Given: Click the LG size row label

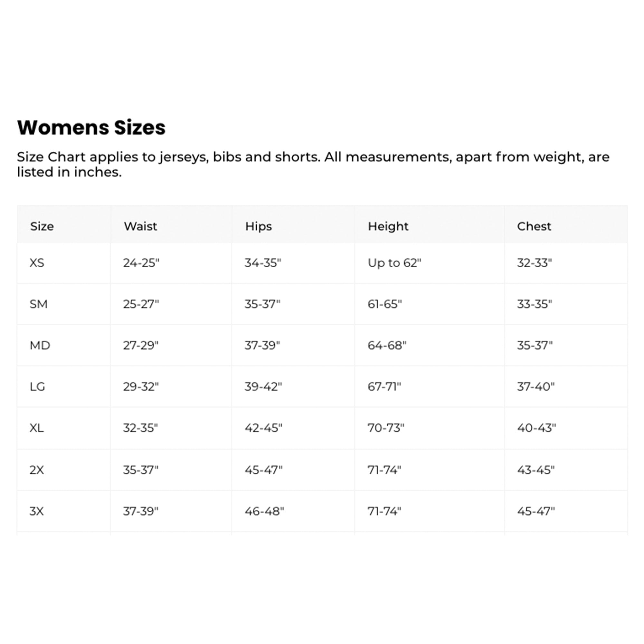Looking at the screenshot, I should 37,387.
